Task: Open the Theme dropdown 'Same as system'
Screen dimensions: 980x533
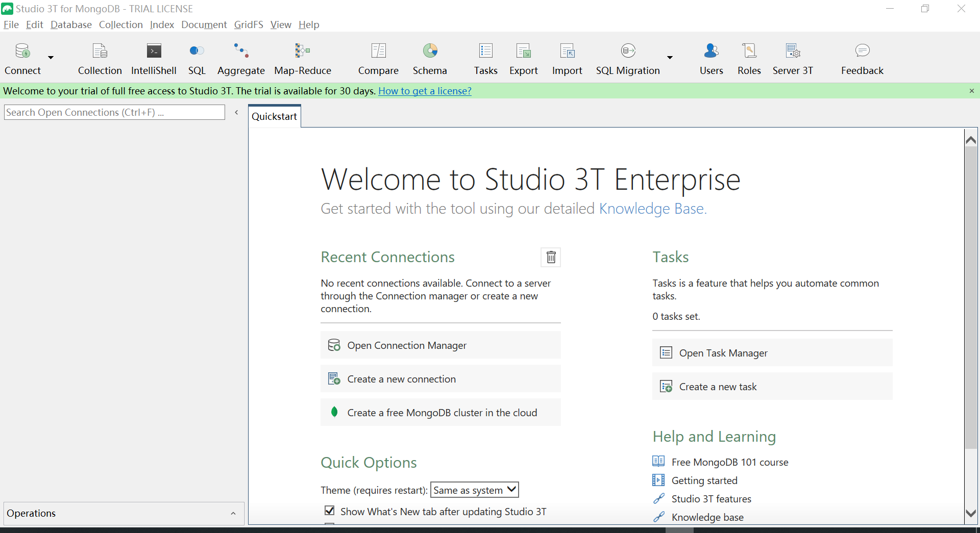Action: coord(475,490)
